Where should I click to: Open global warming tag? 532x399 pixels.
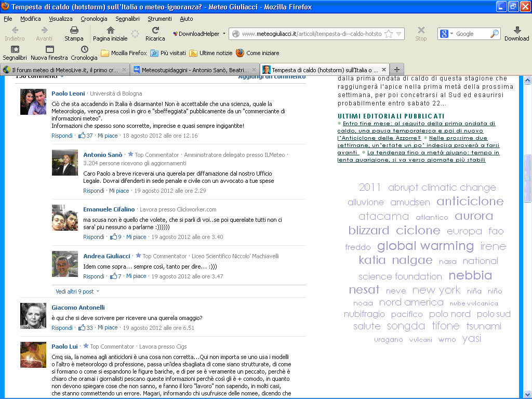425,246
